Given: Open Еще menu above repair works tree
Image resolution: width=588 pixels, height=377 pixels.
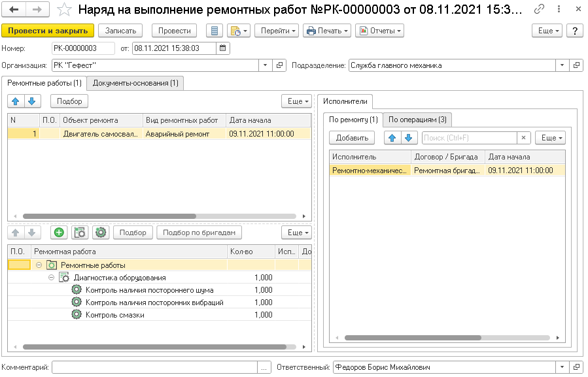Looking at the screenshot, I should [x=297, y=233].
